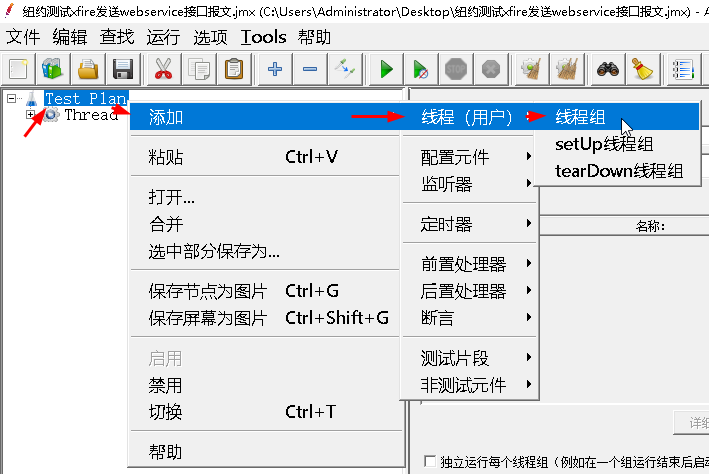Click the Cut scissors icon
This screenshot has height=474, width=709.
[x=163, y=69]
